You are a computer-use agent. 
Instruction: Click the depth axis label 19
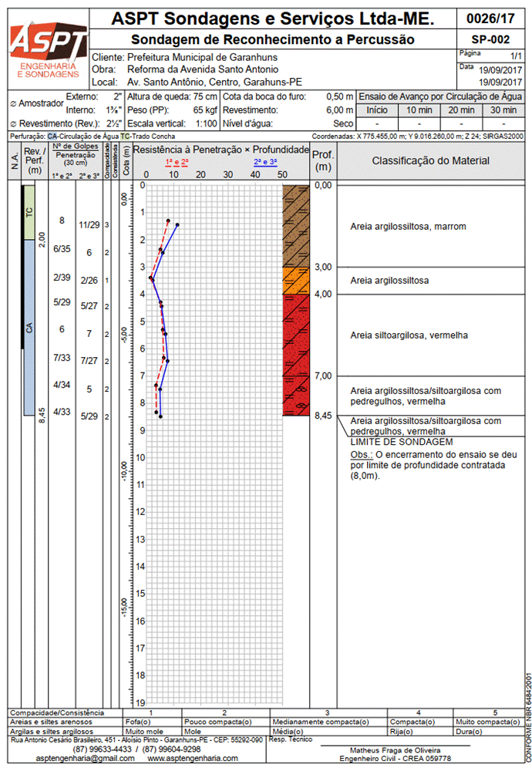(142, 702)
